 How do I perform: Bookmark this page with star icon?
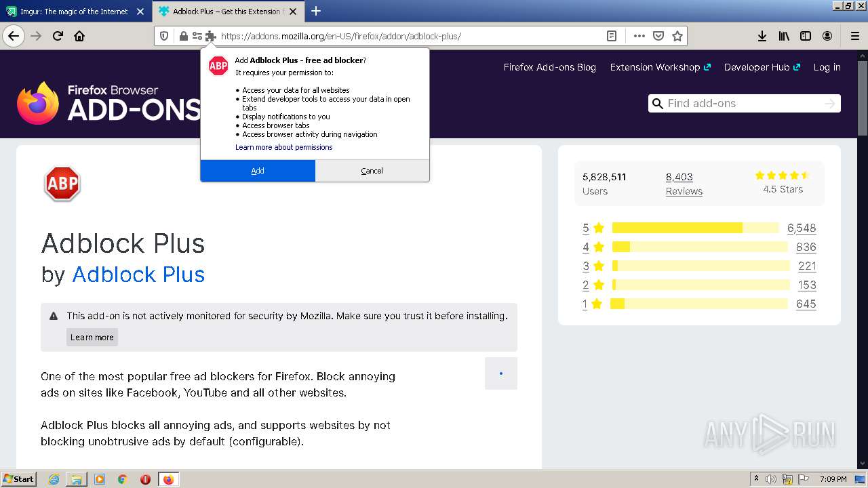[x=677, y=36]
